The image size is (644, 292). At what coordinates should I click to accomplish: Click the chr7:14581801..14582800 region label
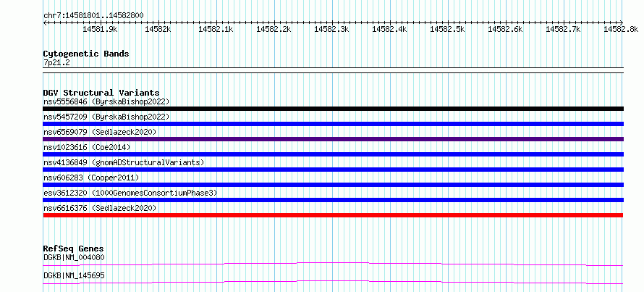pyautogui.click(x=93, y=16)
